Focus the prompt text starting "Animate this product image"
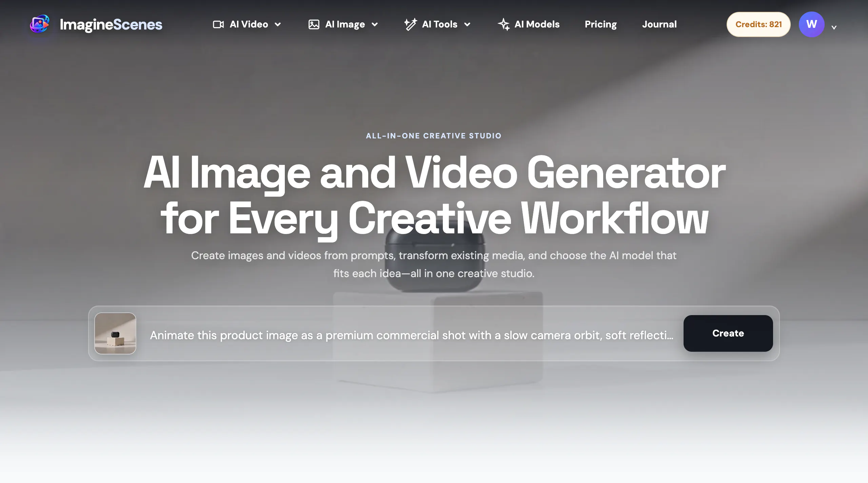The height and width of the screenshot is (483, 868). pos(412,335)
